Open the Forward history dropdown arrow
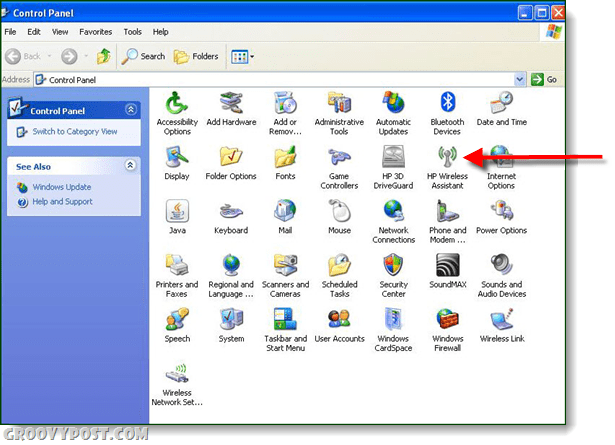615x445 pixels. coord(86,56)
